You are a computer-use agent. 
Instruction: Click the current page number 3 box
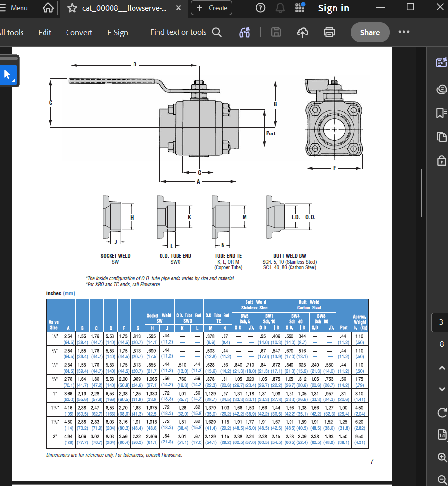tap(441, 322)
